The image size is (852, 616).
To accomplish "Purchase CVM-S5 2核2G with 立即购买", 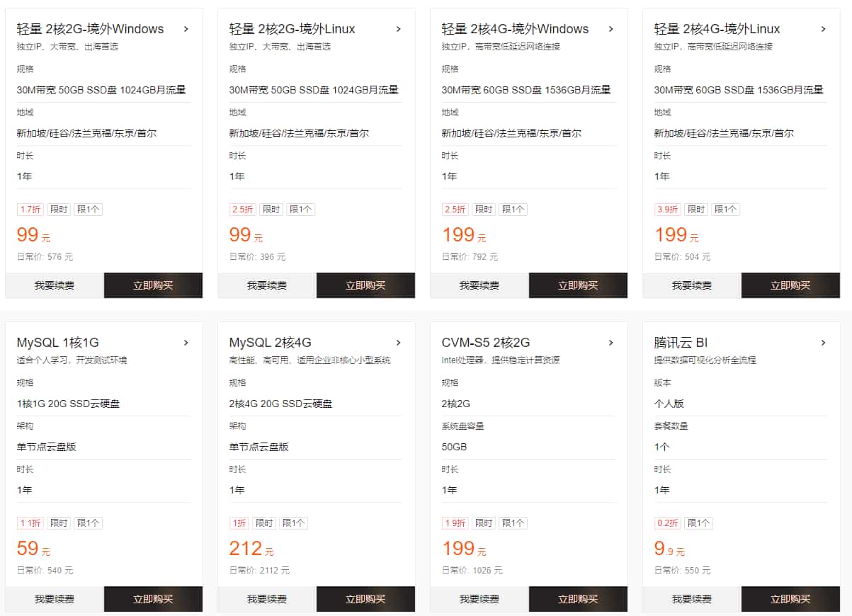I will click(x=578, y=599).
